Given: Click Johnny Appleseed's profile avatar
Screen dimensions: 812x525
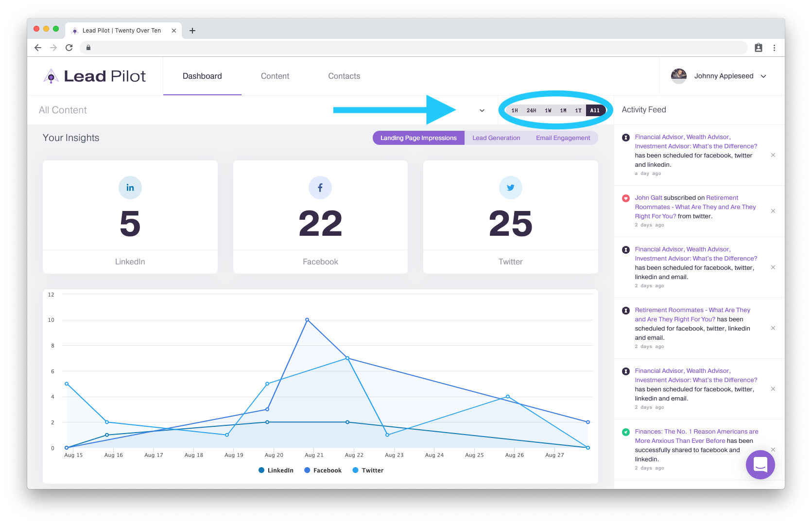Looking at the screenshot, I should coord(679,76).
